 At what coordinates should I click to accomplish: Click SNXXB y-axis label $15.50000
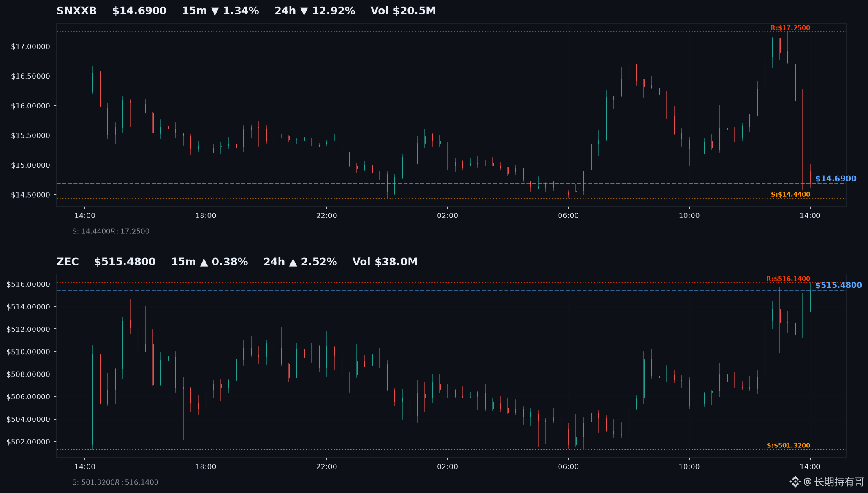(x=30, y=135)
